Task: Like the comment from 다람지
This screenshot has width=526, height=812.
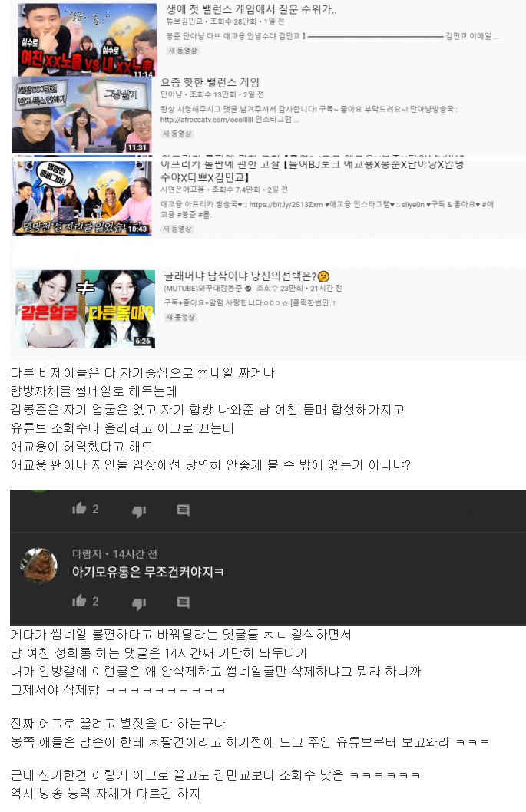Action: coord(79,601)
